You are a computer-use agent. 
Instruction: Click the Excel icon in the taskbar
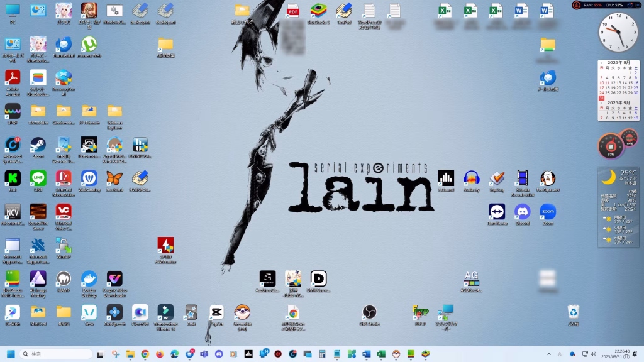pyautogui.click(x=381, y=354)
